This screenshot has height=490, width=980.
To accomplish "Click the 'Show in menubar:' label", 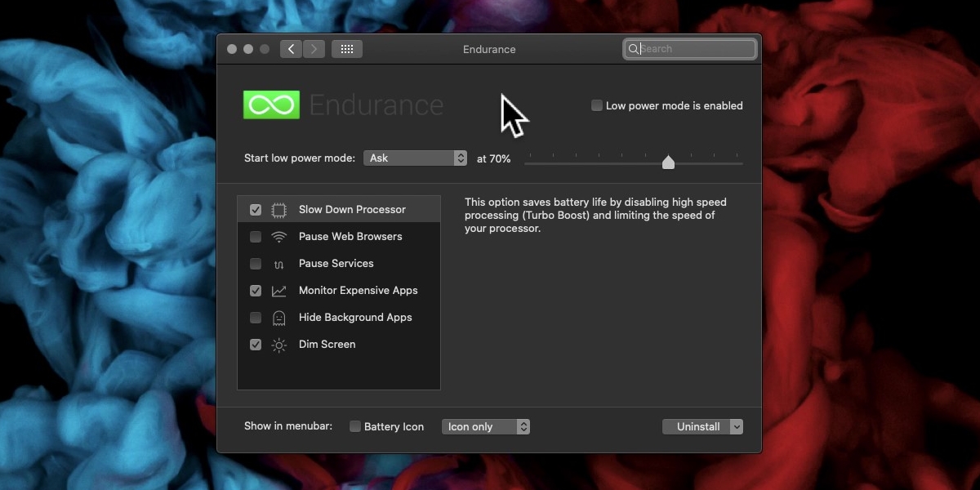I will click(x=288, y=426).
